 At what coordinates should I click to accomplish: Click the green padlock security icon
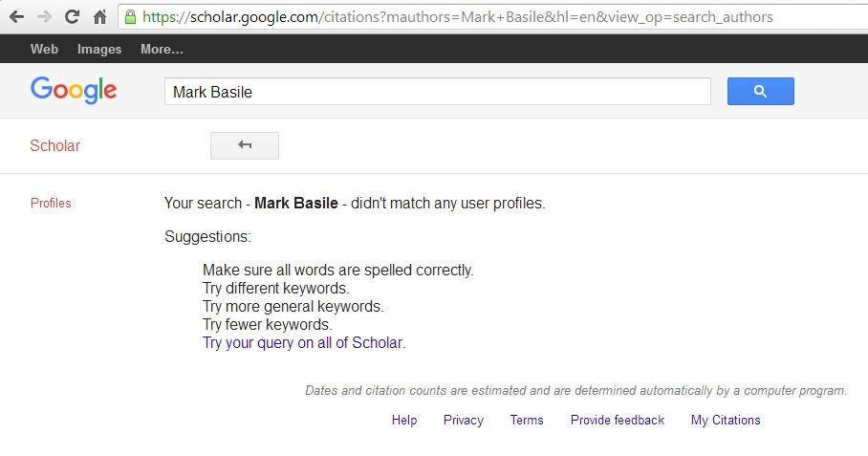[x=131, y=16]
